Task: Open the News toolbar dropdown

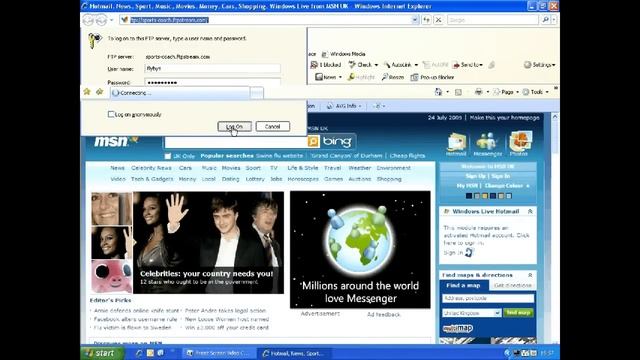Action: pos(340,77)
